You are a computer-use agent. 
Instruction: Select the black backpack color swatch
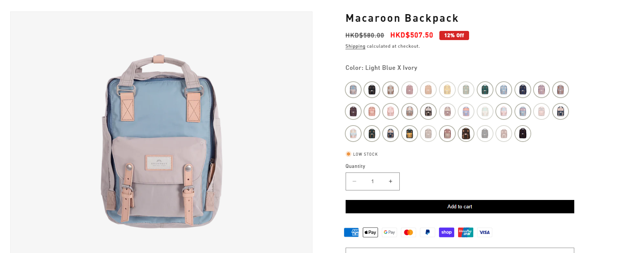click(x=372, y=89)
